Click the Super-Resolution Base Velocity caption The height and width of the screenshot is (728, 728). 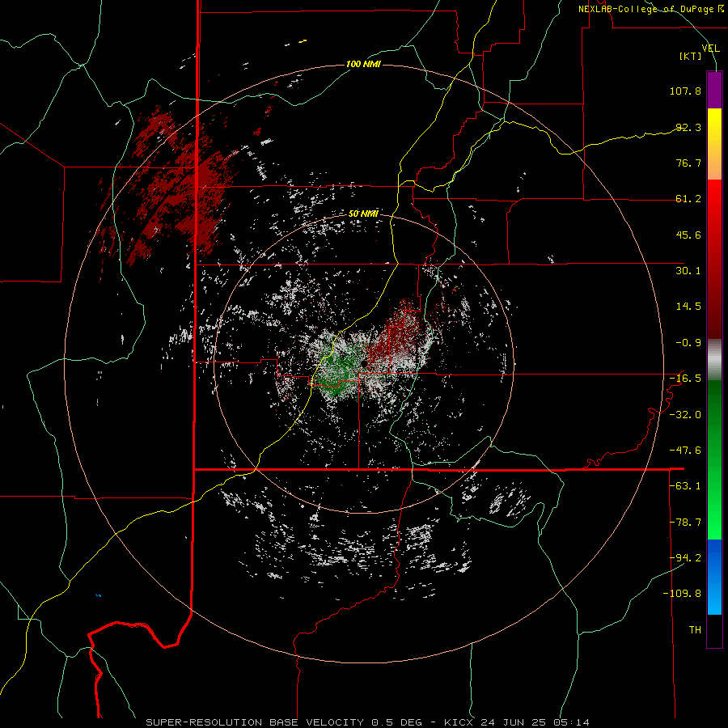coord(368,722)
